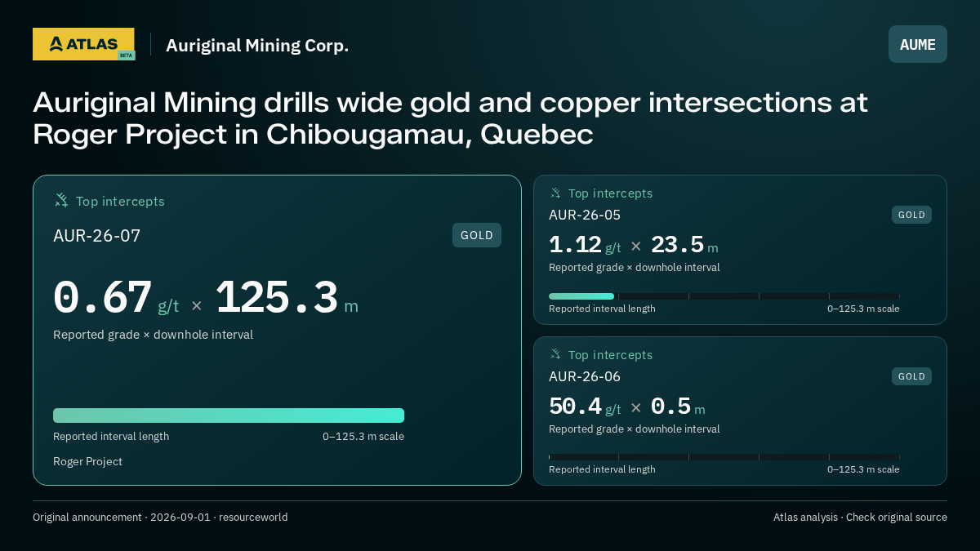Click the drill icon in the AUR-26-07 card
This screenshot has height=551, width=980.
point(61,200)
